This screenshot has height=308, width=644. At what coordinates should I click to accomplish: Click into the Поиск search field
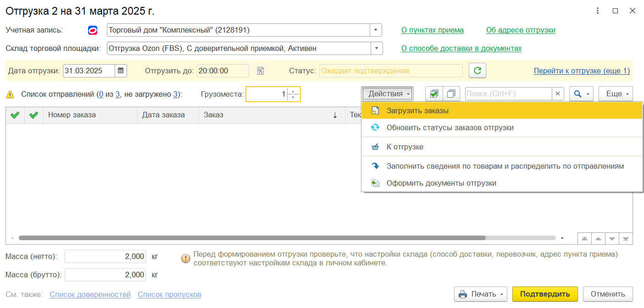pos(508,93)
